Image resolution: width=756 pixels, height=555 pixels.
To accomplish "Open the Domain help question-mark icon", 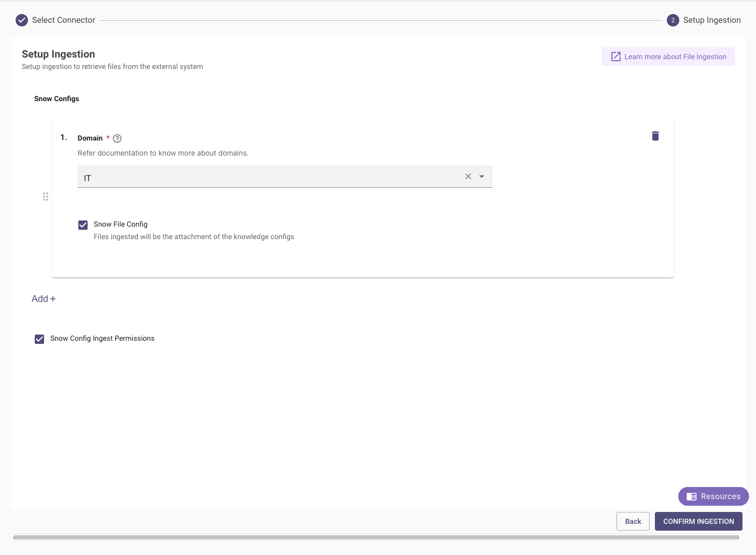I will [x=117, y=138].
